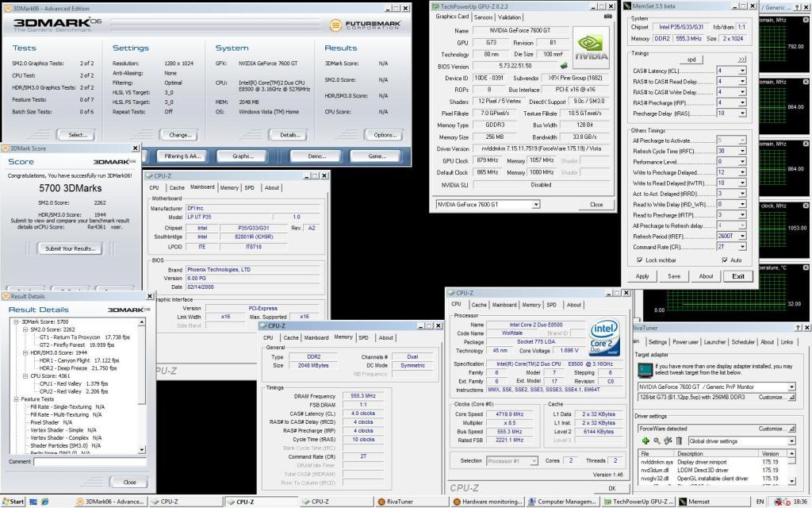
Task: Collapse the 3DMark Score: 5700 tree node
Action: [17, 322]
